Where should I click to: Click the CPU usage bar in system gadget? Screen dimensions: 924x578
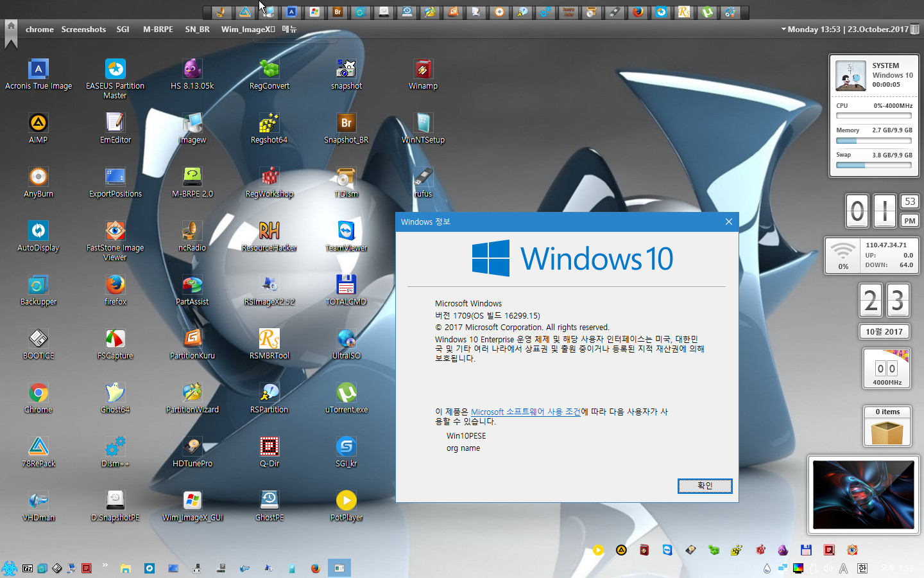coord(874,116)
